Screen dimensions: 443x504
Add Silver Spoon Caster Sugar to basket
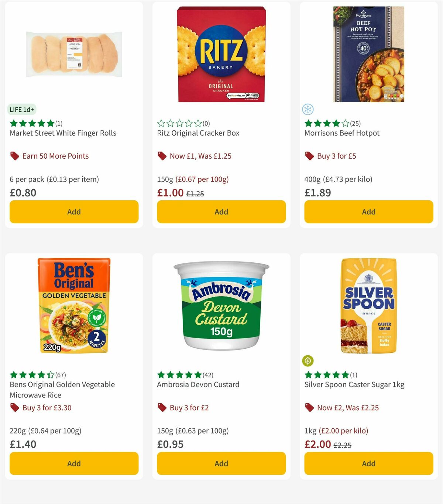click(368, 463)
